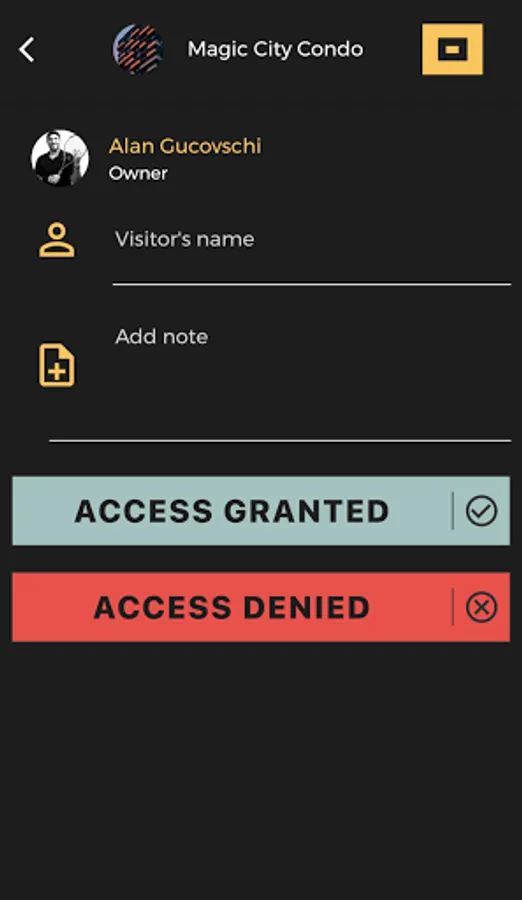Tap the X circle on Access Denied
Image resolution: width=522 pixels, height=900 pixels.
click(481, 607)
